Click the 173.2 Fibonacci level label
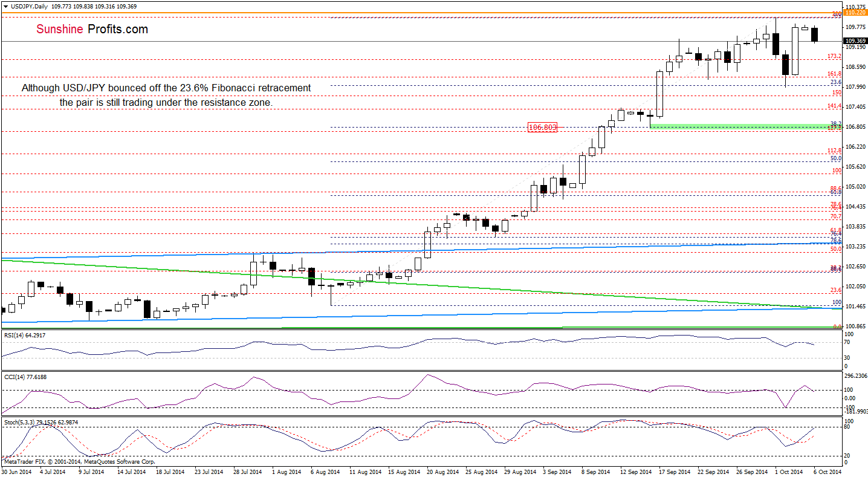Screen dimensions: 868x477 835,56
